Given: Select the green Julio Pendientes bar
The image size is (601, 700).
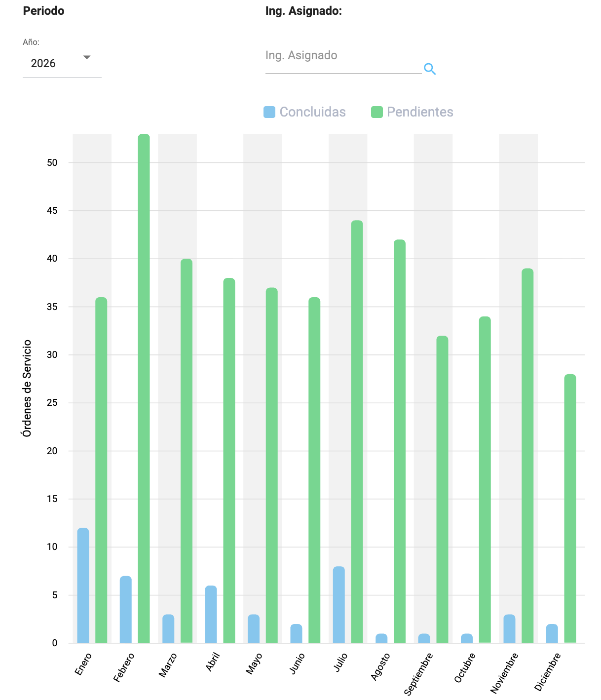Looking at the screenshot, I should 357,431.
